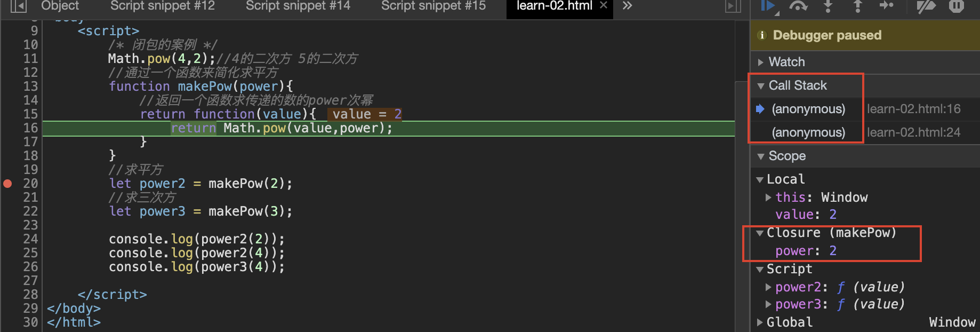Remove breakpoint on line 20
Viewport: 980px width, 332px height.
8,184
